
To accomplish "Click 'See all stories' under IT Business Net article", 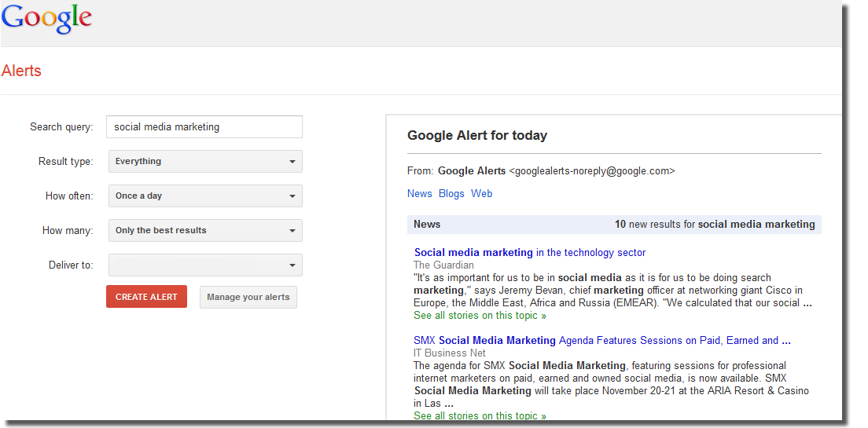I will tap(480, 415).
